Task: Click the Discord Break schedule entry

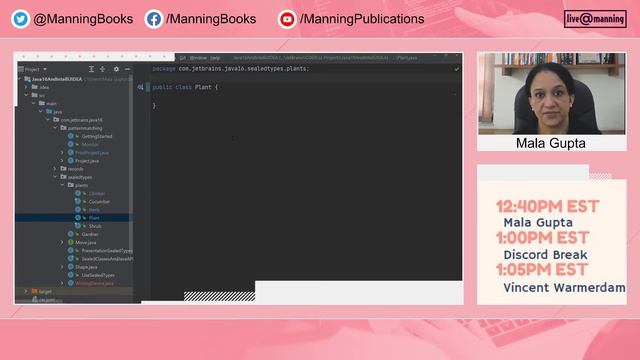Action: 545,255
